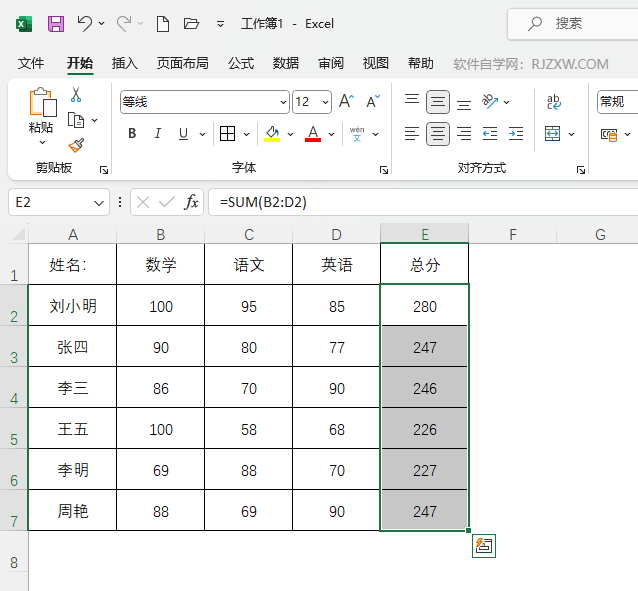
Task: Click the Redo arrow icon
Action: pos(124,24)
